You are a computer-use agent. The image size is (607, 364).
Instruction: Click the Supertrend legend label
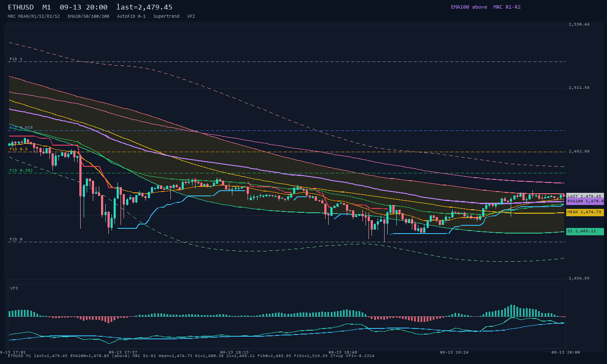(x=166, y=16)
